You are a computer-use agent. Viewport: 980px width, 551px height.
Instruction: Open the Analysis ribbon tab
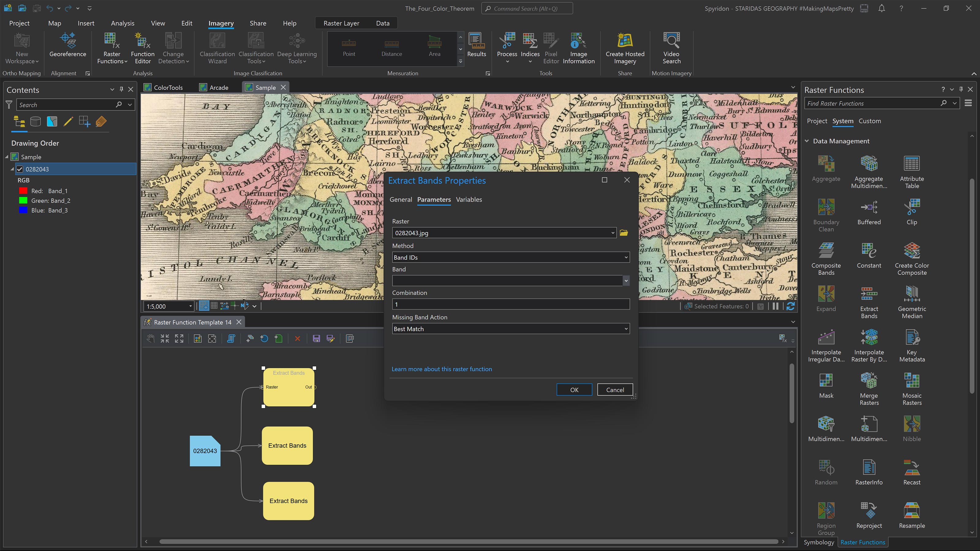coord(123,23)
